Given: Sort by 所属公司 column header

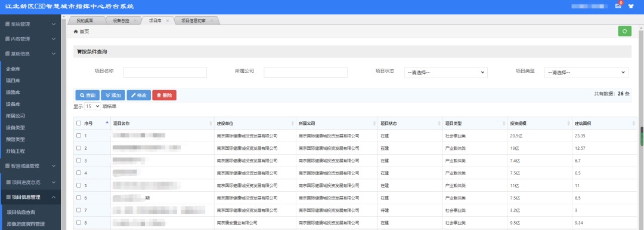Looking at the screenshot, I should click(x=337, y=124).
